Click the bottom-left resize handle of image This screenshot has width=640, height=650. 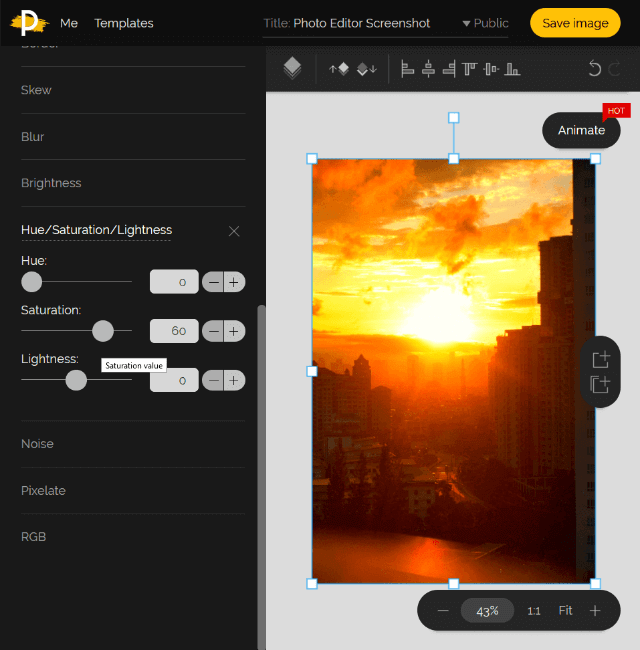click(312, 584)
